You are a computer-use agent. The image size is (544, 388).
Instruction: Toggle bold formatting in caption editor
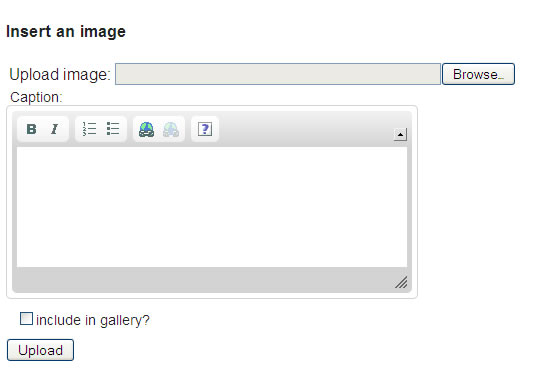(x=32, y=129)
